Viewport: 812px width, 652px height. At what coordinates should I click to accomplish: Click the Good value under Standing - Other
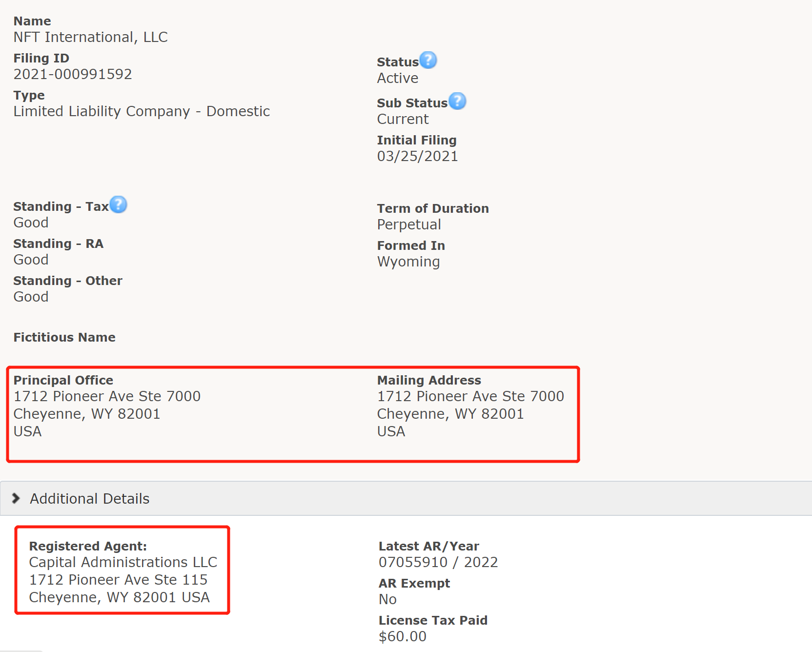click(31, 297)
